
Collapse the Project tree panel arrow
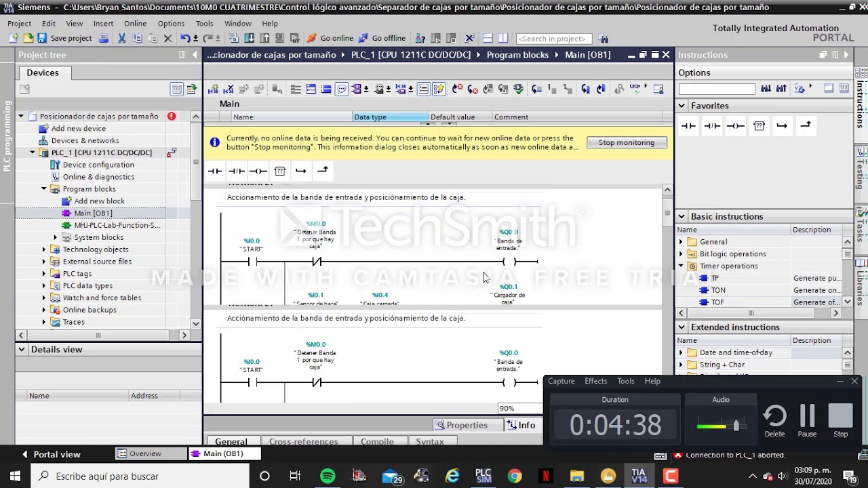click(195, 55)
